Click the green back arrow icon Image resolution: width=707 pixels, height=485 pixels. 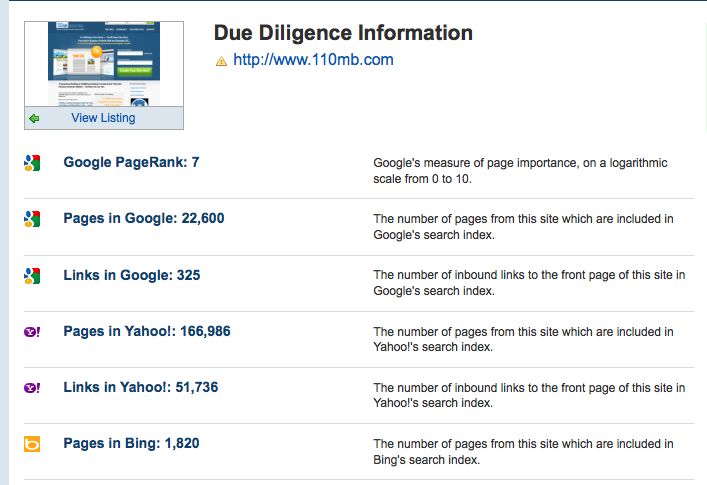click(34, 119)
